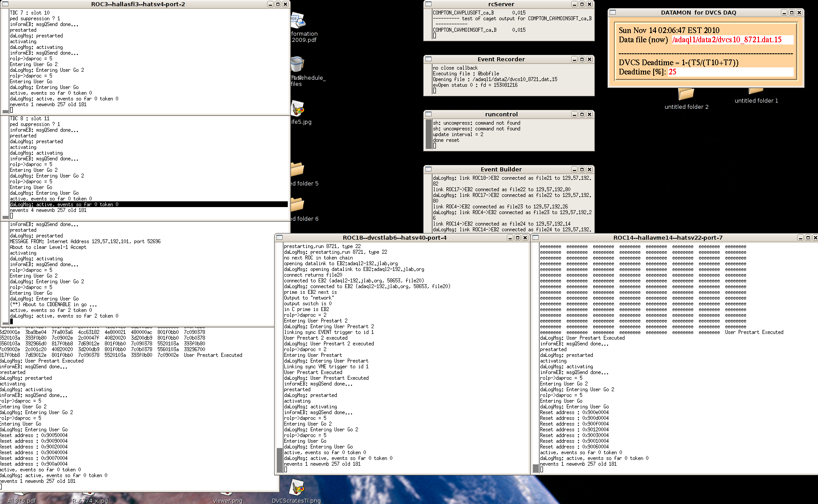The height and width of the screenshot is (504, 818).
Task: Maximize the DATAMON for DVCS DAQ window
Action: pos(792,12)
